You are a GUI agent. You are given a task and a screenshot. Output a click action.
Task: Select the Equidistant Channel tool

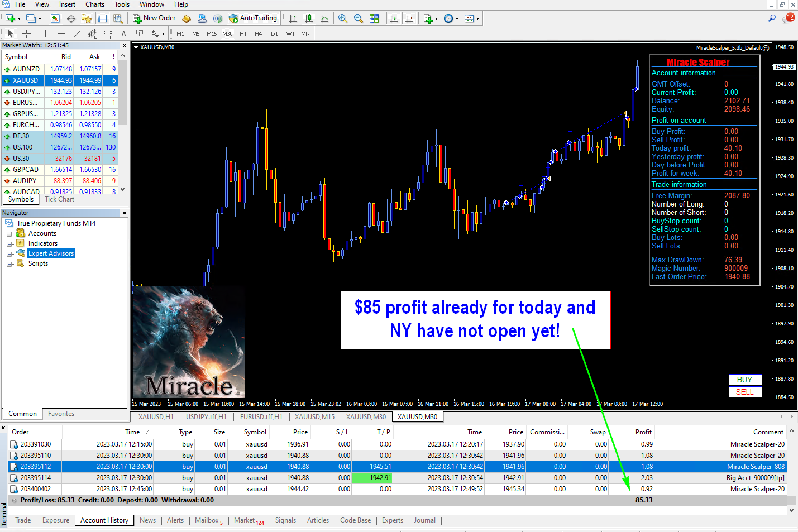93,33
